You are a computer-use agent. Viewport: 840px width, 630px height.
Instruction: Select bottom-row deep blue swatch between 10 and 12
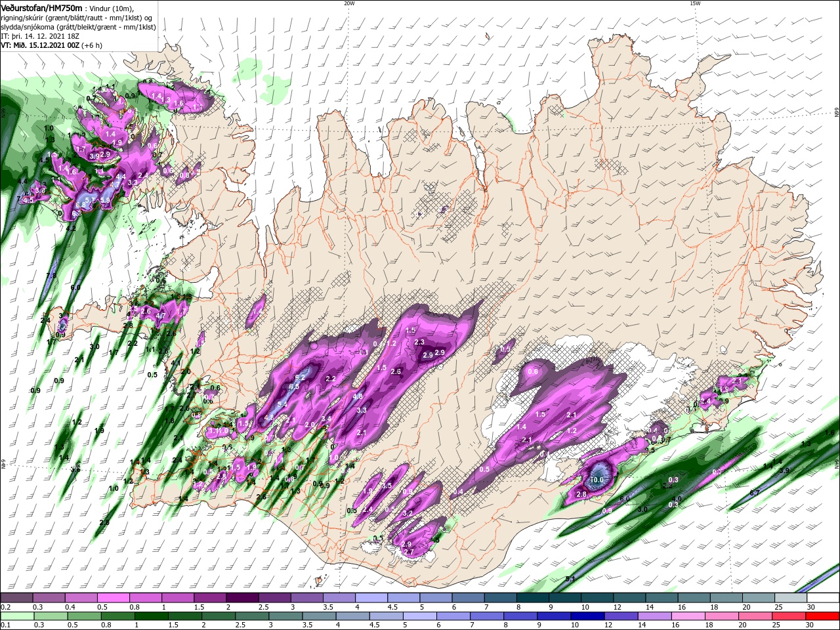pos(587,616)
